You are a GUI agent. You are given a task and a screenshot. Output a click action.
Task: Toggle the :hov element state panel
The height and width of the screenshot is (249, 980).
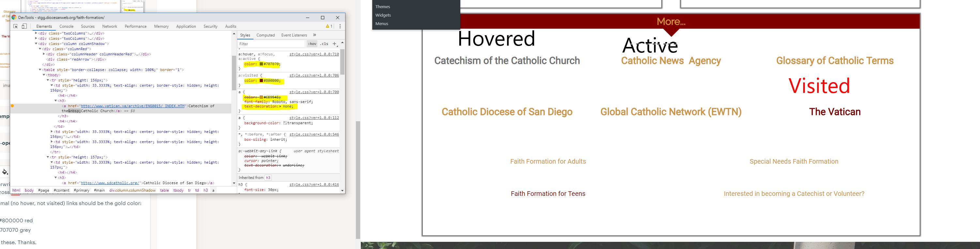tap(312, 44)
